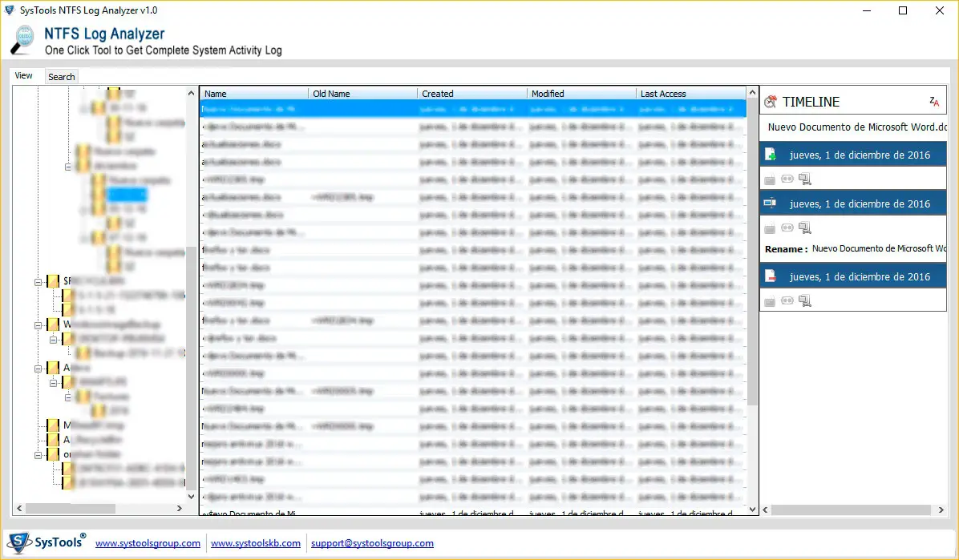
Task: Maximize the NTFS Log Analyzer window
Action: click(903, 10)
